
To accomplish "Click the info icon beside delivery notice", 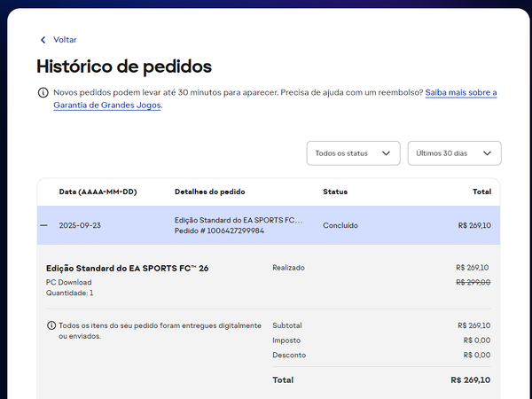I will pos(51,325).
